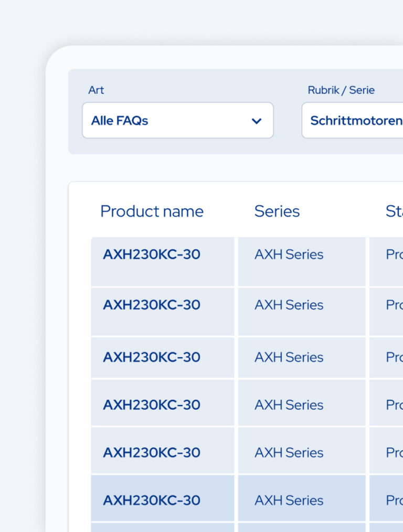Click the Art filter label
Screen dimensions: 403x532
click(96, 90)
